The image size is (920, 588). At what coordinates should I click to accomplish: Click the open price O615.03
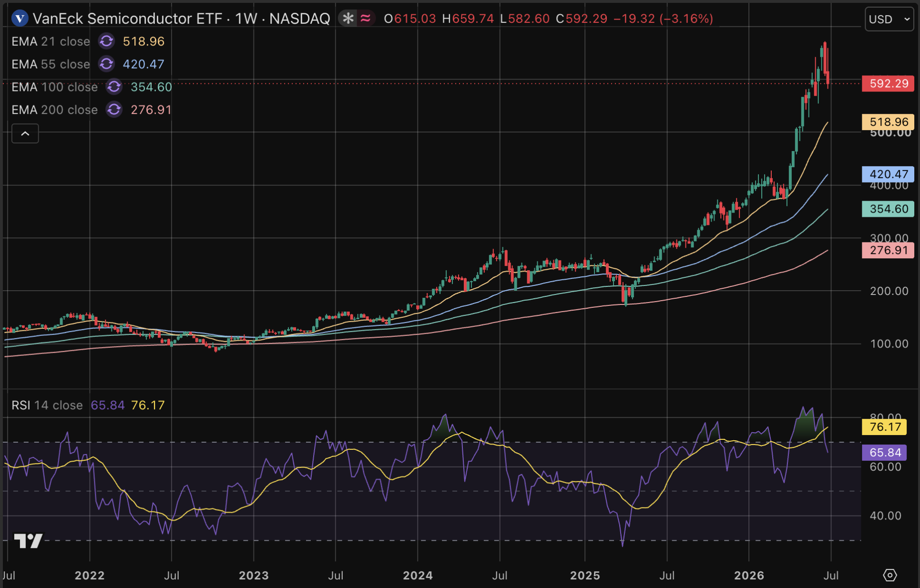pyautogui.click(x=410, y=19)
